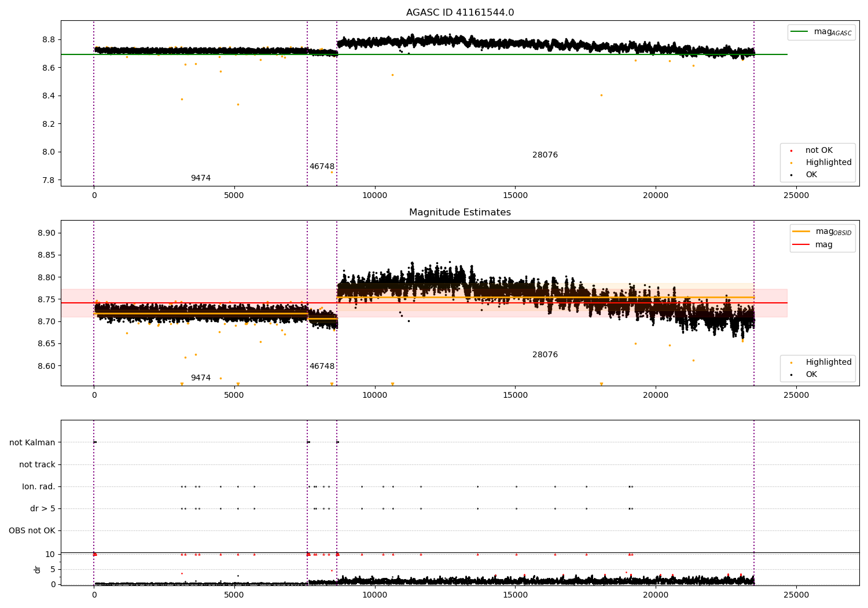Viewport: 868px width, 608px height.
Task: Click the 'not track' row label
Action: click(37, 465)
